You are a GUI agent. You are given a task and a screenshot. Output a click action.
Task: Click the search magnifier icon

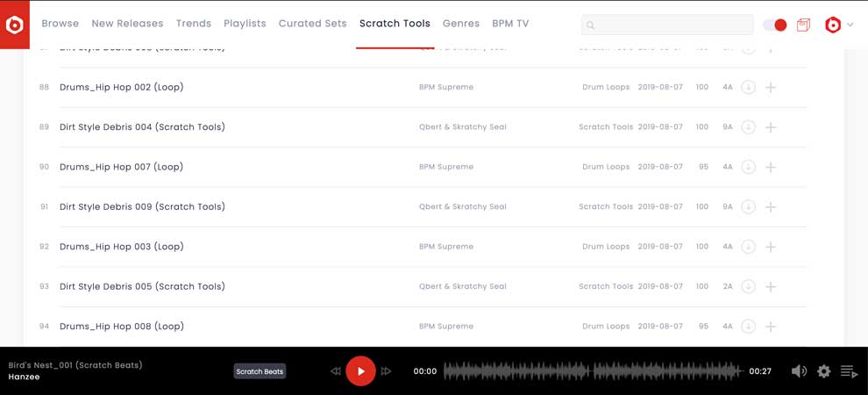590,25
